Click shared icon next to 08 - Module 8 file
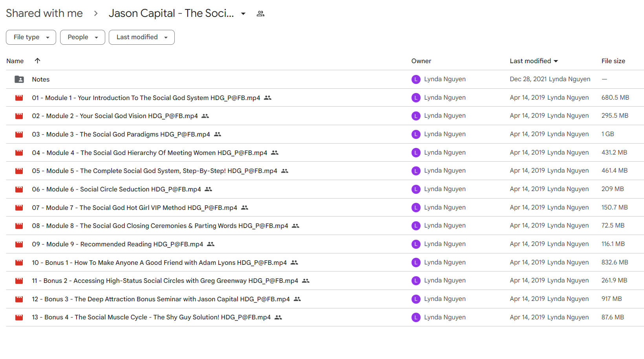Image resolution: width=644 pixels, height=359 pixels. pos(296,226)
